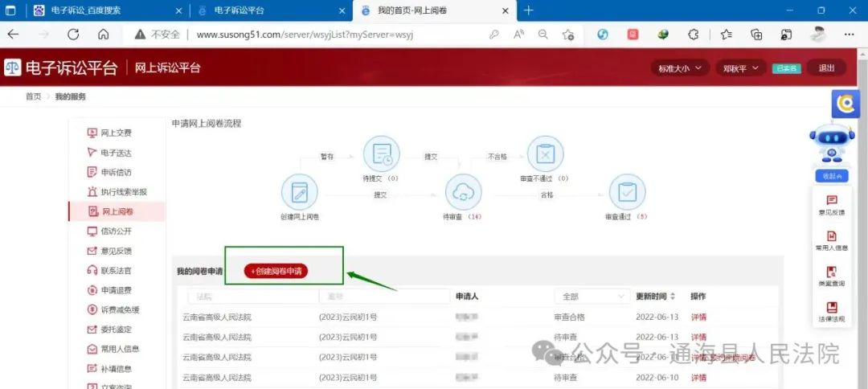Click the blue C icon above the robot
The height and width of the screenshot is (389, 868).
click(x=845, y=104)
